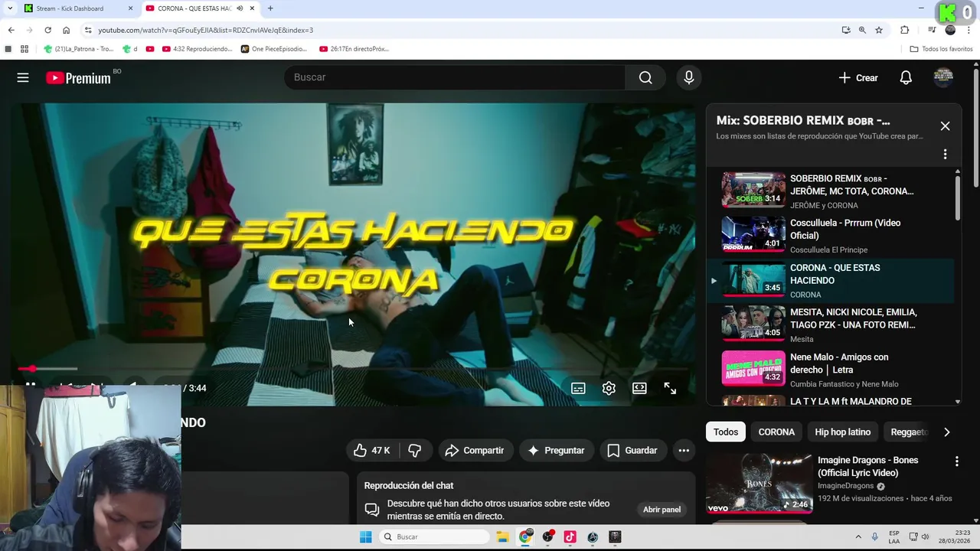The height and width of the screenshot is (551, 980).
Task: Open the (21)La_Patrona bookmark
Action: 79,49
